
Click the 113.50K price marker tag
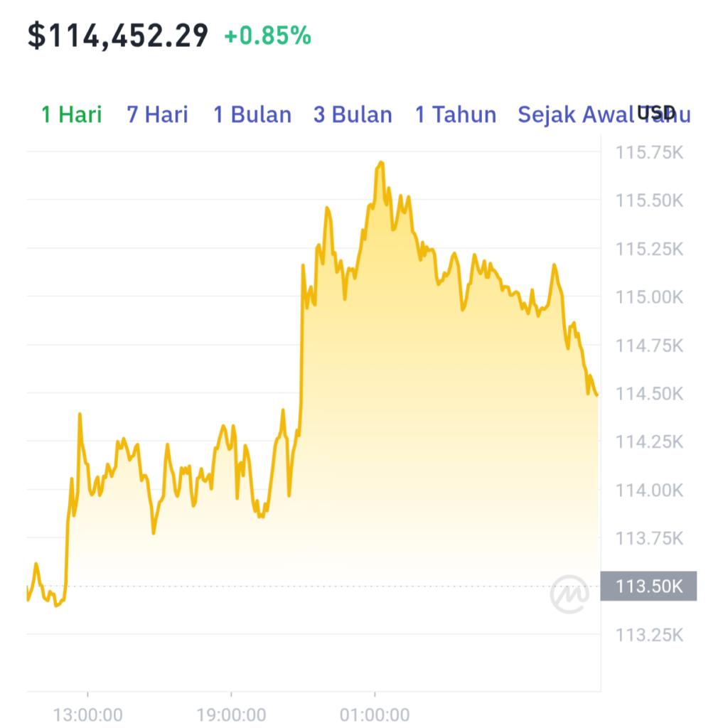coord(648,587)
